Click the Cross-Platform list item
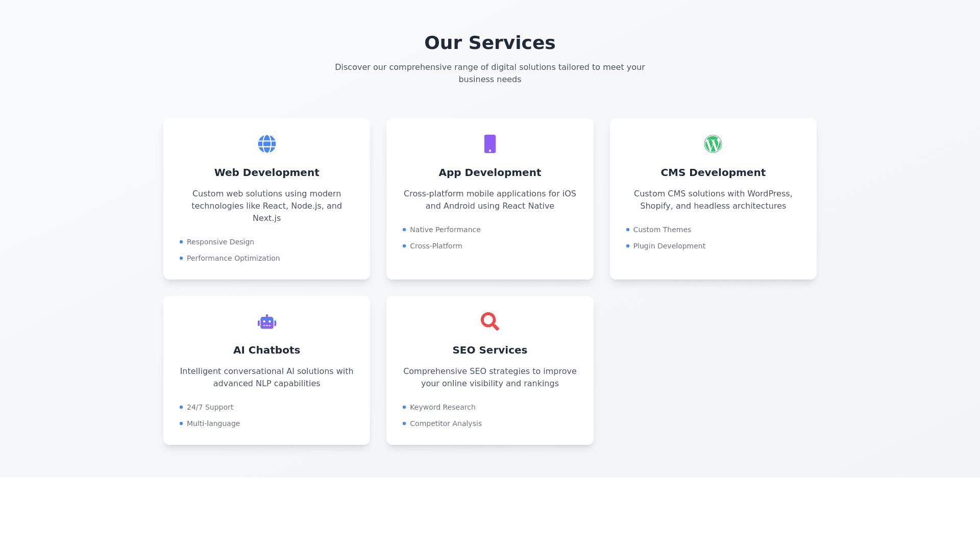Screen dimensions: 980x551 (435, 246)
